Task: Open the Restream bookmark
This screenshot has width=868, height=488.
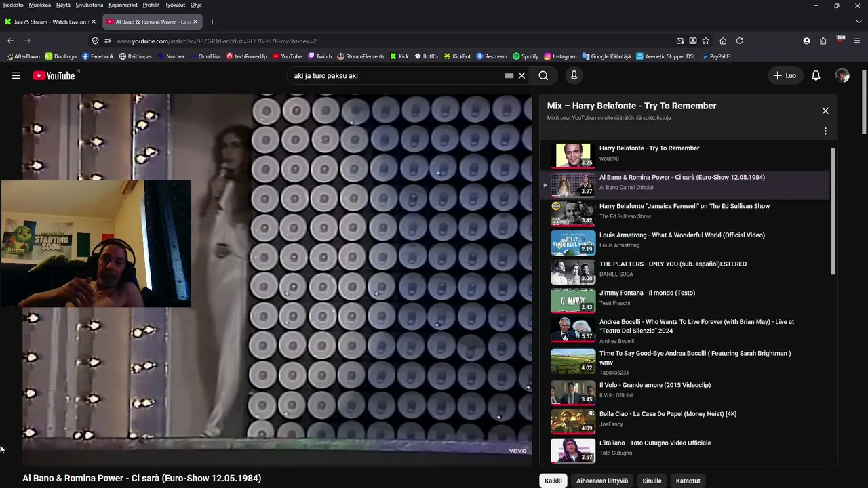Action: click(x=492, y=56)
